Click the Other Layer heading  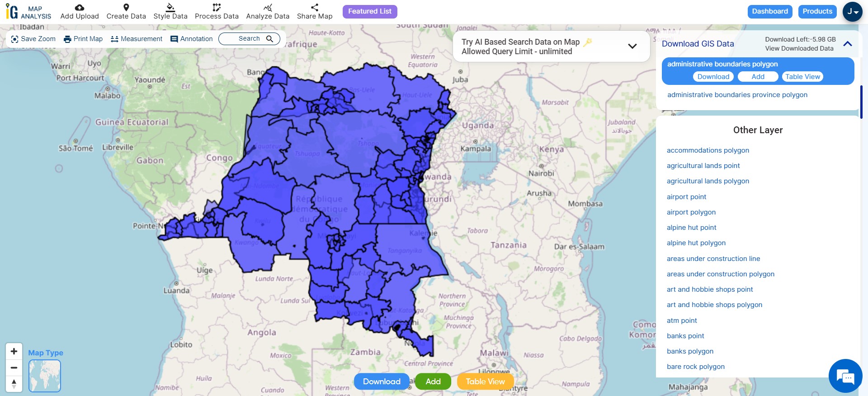(x=758, y=130)
